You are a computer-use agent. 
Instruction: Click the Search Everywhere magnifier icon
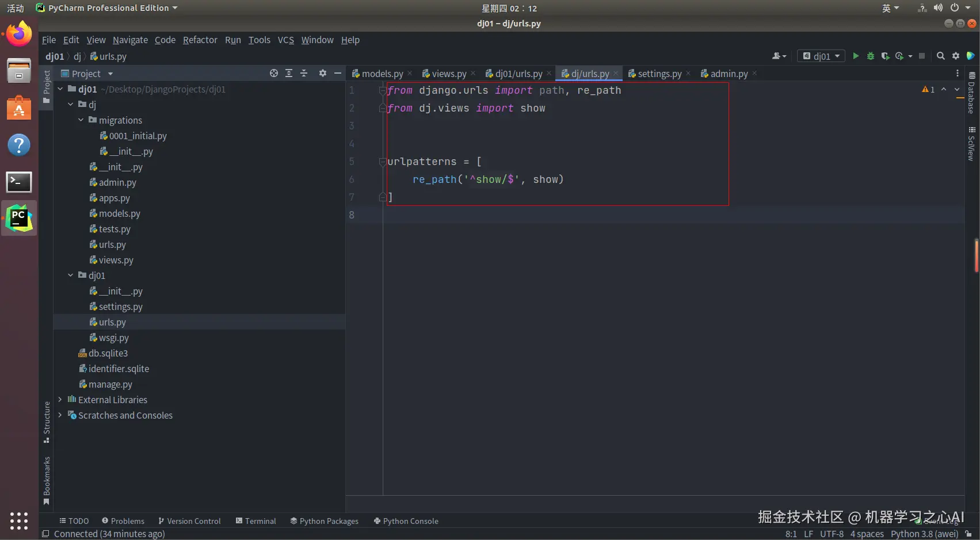940,56
